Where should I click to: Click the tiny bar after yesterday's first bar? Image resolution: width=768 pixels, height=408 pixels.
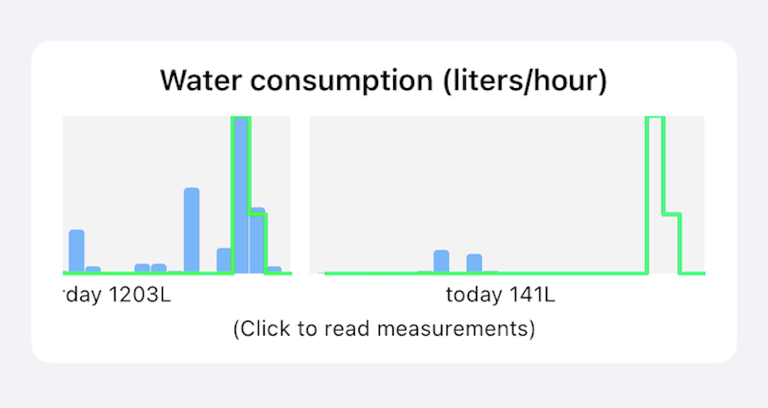click(x=93, y=270)
